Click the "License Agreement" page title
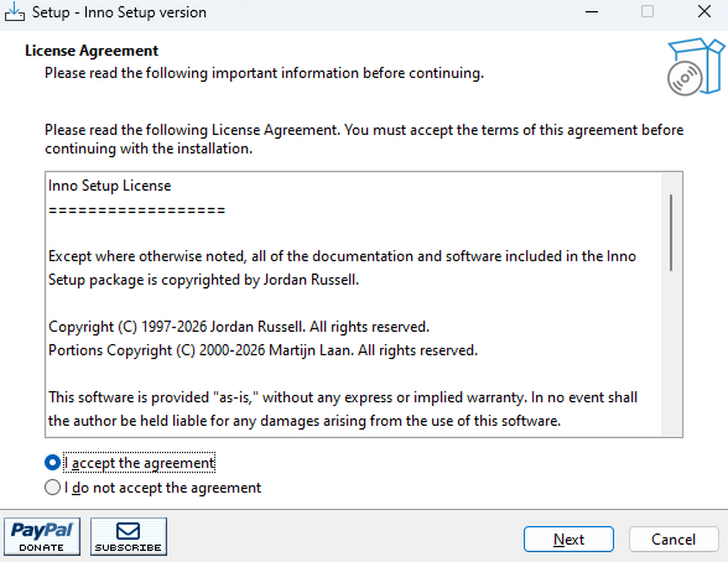728x562 pixels. 91,50
